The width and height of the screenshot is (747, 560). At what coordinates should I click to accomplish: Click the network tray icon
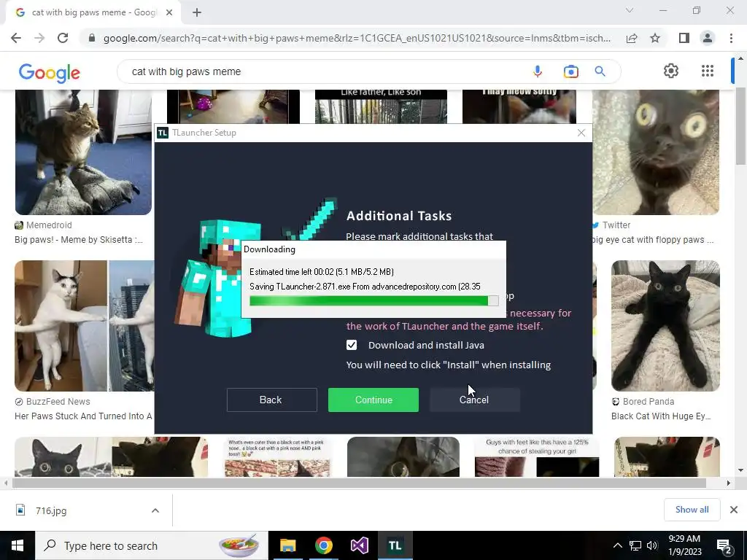635,545
